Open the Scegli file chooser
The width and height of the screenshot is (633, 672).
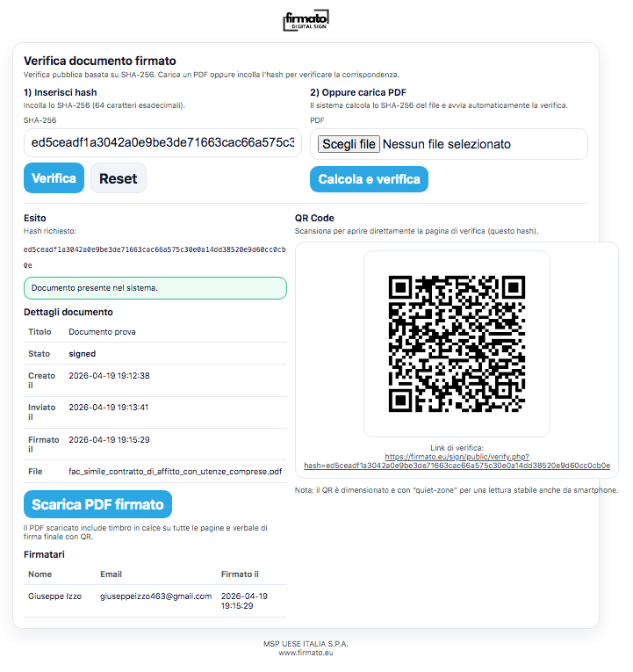(x=349, y=144)
